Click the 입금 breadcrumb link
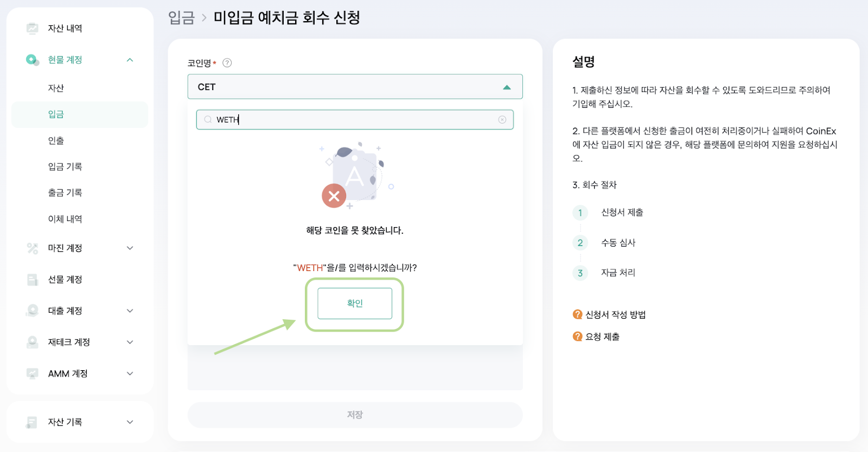The height and width of the screenshot is (452, 868). [182, 18]
